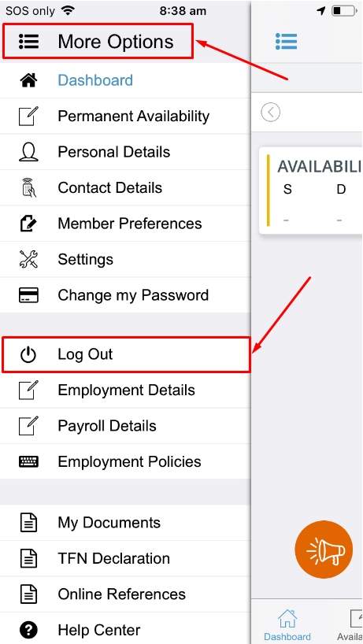Viewport: 363px width, 644px height.
Task: Go back with the circled left chevron
Action: (271, 112)
